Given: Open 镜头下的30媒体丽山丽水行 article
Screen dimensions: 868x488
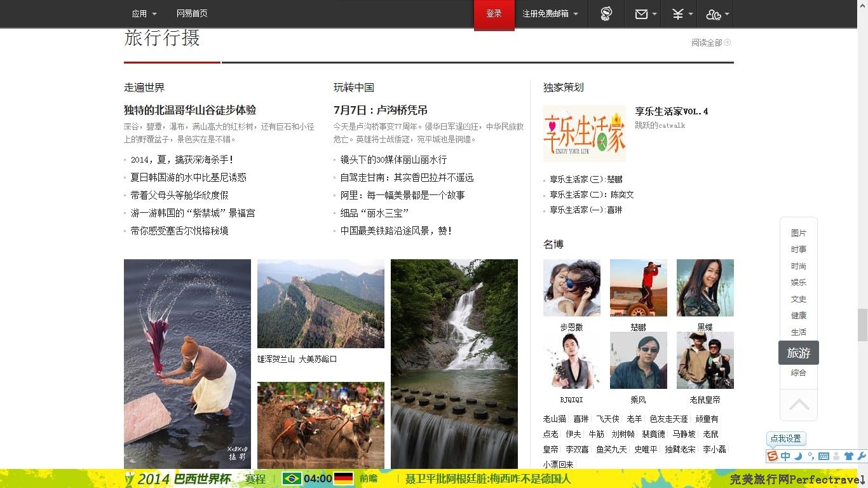Looking at the screenshot, I should click(x=393, y=159).
